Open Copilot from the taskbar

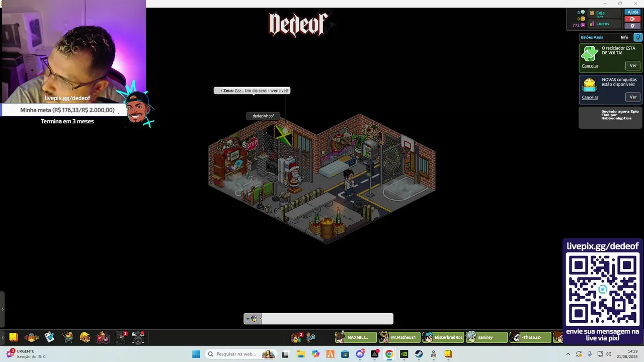pos(315,354)
